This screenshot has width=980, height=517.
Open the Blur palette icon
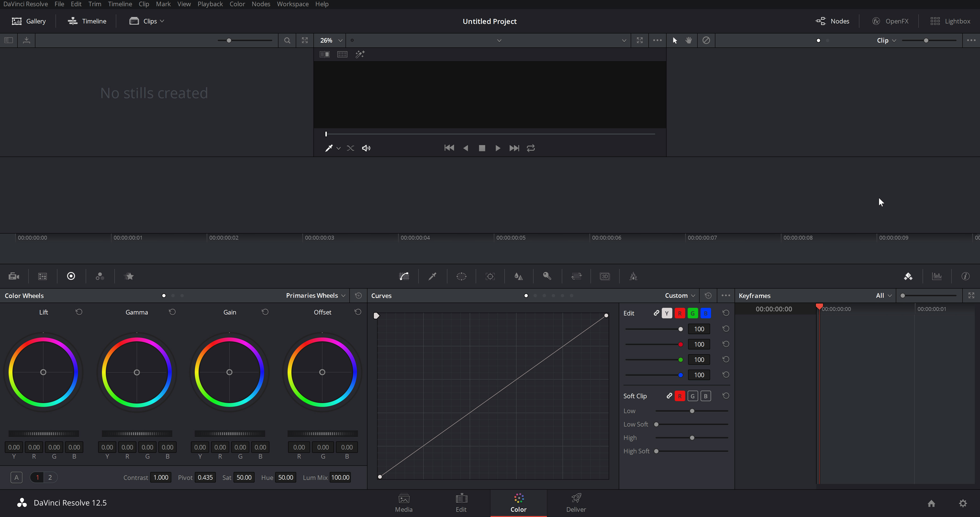[x=518, y=276]
